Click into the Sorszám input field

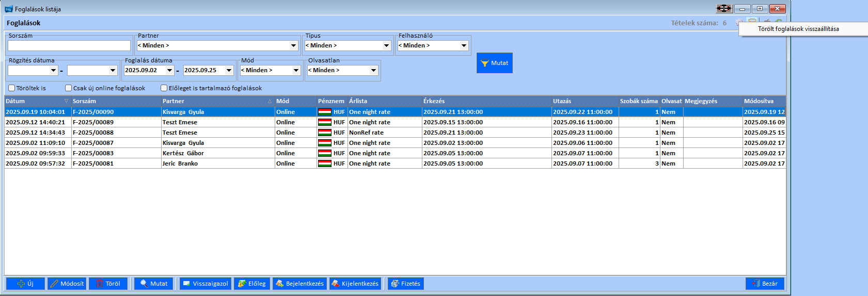pos(69,46)
